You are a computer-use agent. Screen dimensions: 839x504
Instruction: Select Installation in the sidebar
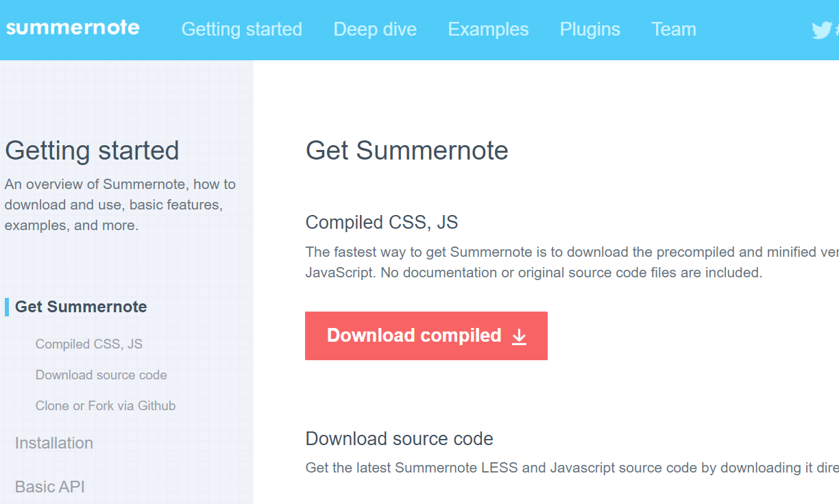pos(54,443)
